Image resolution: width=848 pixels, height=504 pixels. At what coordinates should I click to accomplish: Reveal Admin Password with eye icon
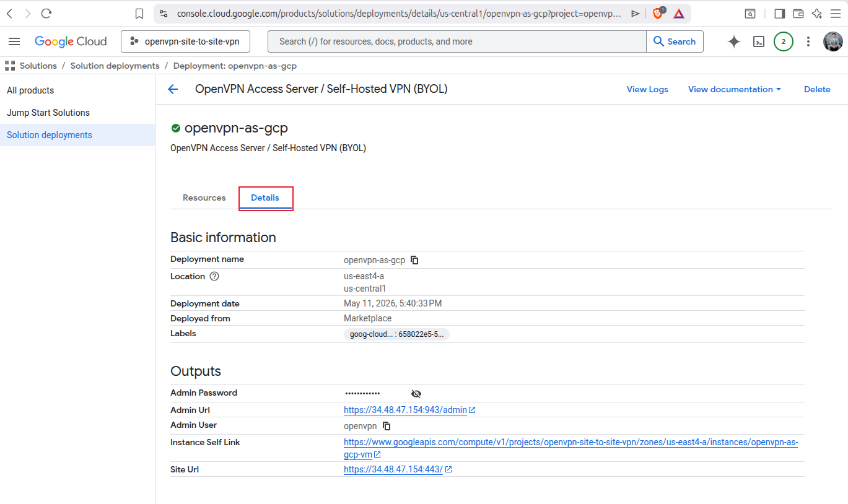416,394
